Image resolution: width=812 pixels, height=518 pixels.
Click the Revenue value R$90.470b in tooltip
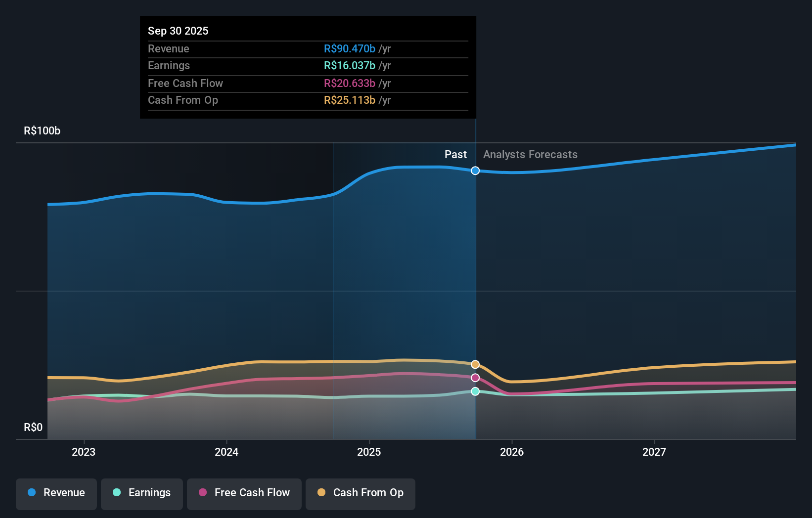point(349,48)
